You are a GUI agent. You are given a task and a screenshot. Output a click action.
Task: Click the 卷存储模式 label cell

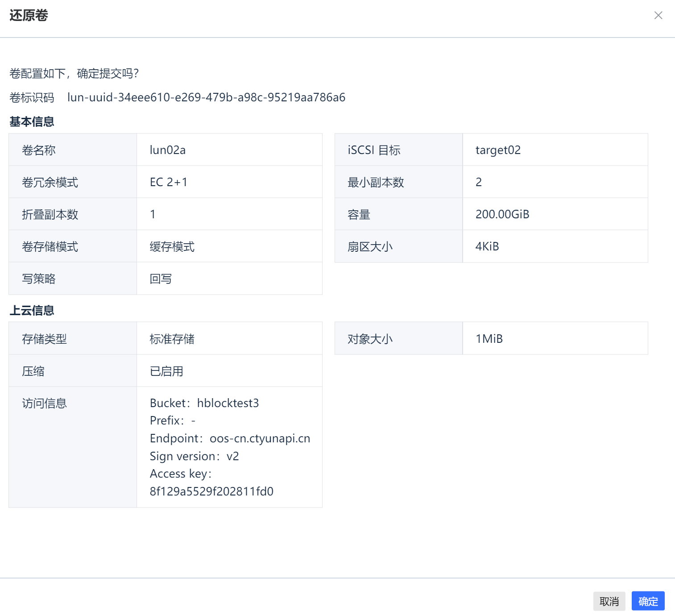73,246
